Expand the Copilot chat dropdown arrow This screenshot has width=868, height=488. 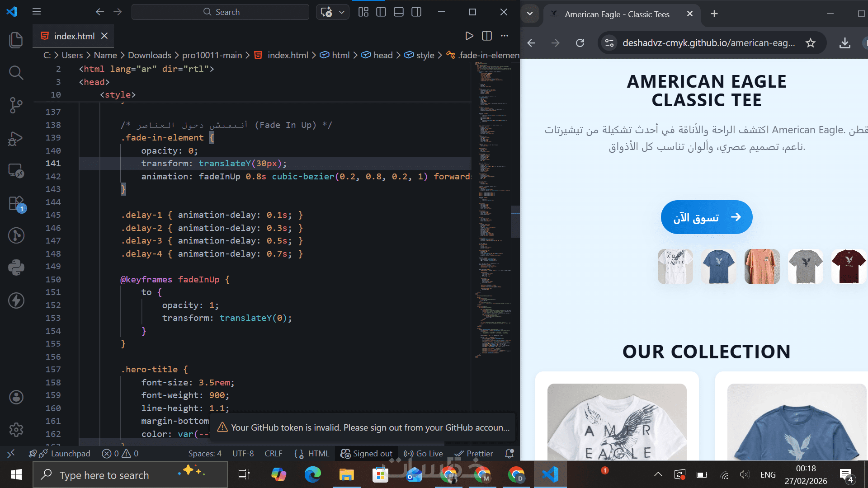point(342,12)
